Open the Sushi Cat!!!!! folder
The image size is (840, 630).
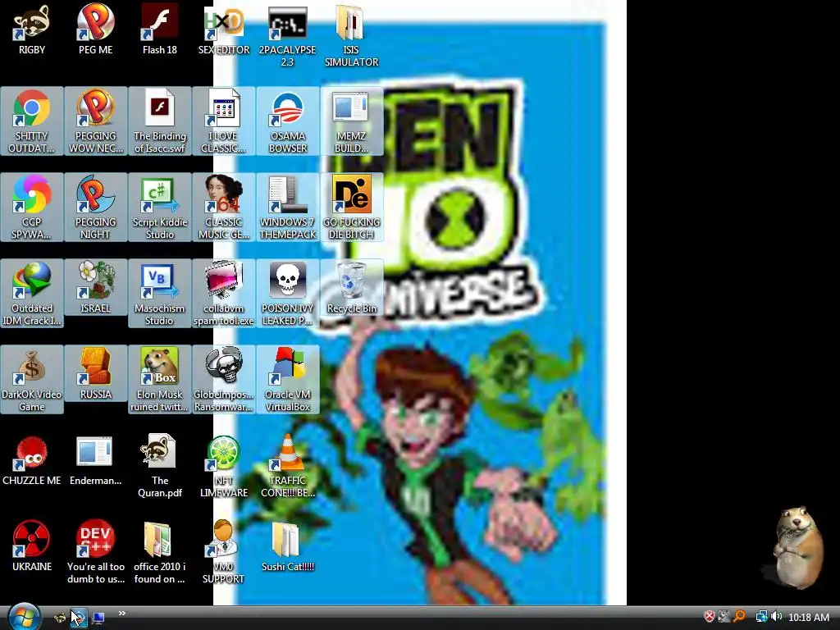point(288,546)
